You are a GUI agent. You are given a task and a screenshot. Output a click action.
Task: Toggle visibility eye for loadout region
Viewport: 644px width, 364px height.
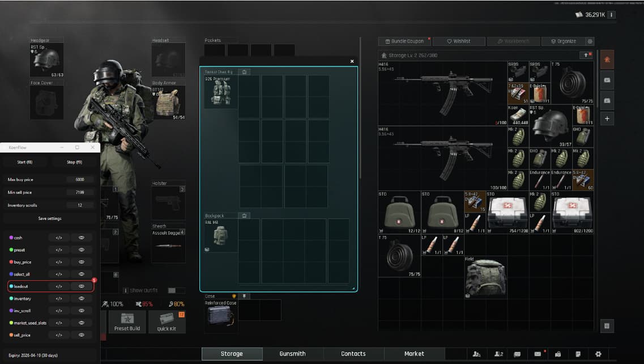[x=82, y=286]
